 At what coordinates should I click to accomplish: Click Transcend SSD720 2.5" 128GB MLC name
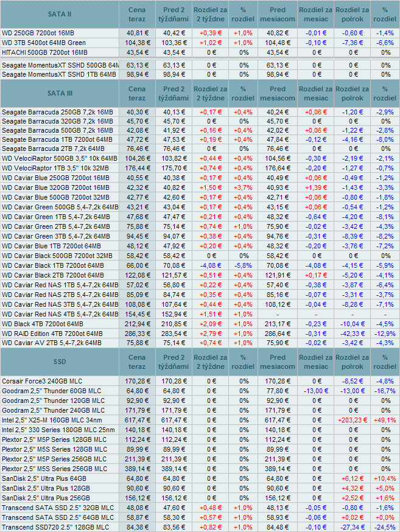click(x=55, y=528)
